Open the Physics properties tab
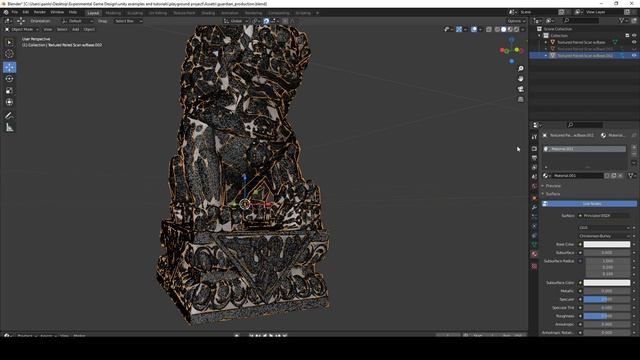Image resolution: width=640 pixels, height=360 pixels. click(x=534, y=226)
